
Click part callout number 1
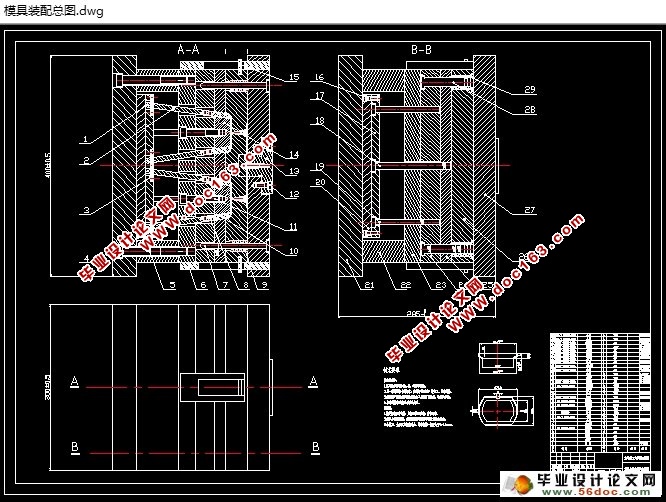(85, 139)
